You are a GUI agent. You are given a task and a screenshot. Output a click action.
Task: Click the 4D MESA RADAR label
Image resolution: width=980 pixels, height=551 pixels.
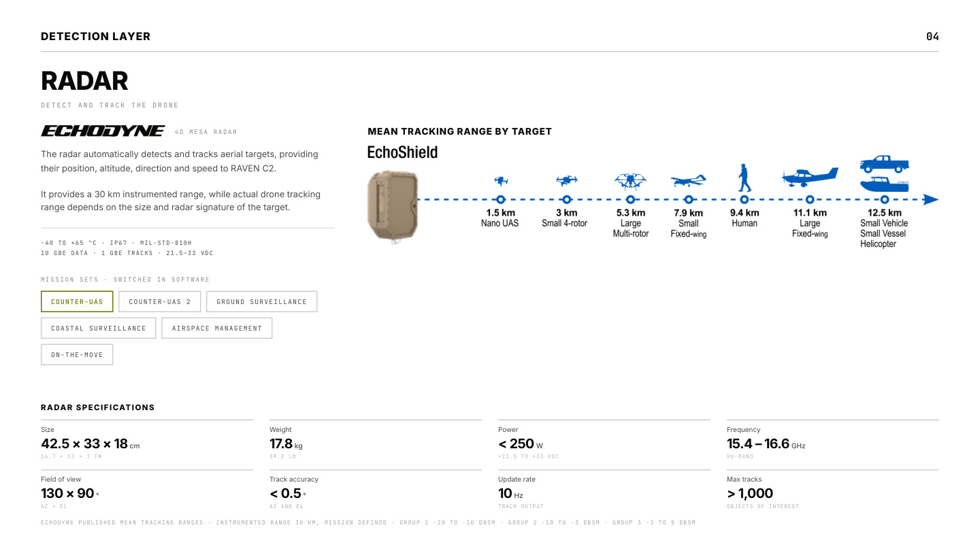(206, 132)
